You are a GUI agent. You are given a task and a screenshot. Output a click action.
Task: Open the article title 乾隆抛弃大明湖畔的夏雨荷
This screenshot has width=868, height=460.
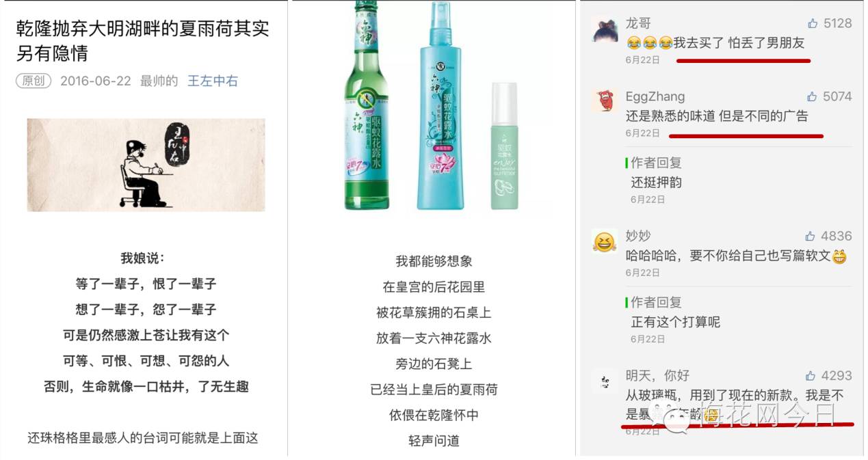click(x=142, y=40)
